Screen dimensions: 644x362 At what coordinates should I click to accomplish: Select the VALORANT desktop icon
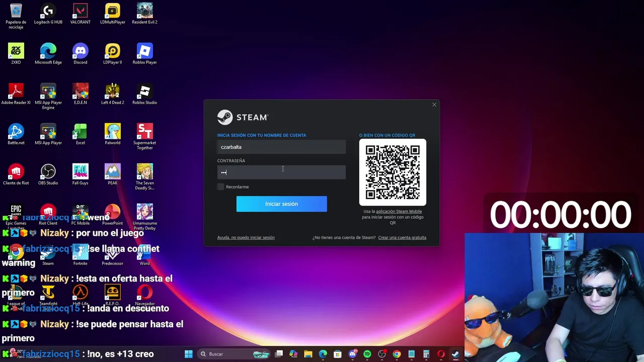tap(80, 14)
